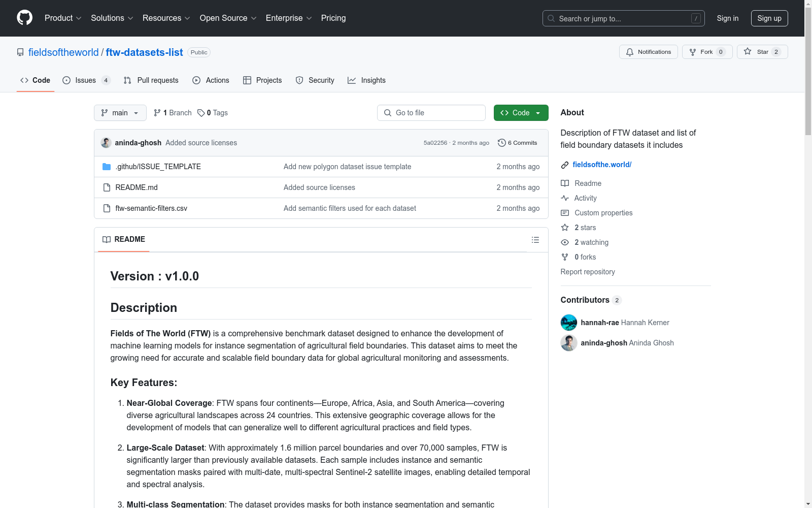Open the .github/ISSUE_TEMPLATE folder
Viewport: 812px width, 508px height.
pos(158,167)
